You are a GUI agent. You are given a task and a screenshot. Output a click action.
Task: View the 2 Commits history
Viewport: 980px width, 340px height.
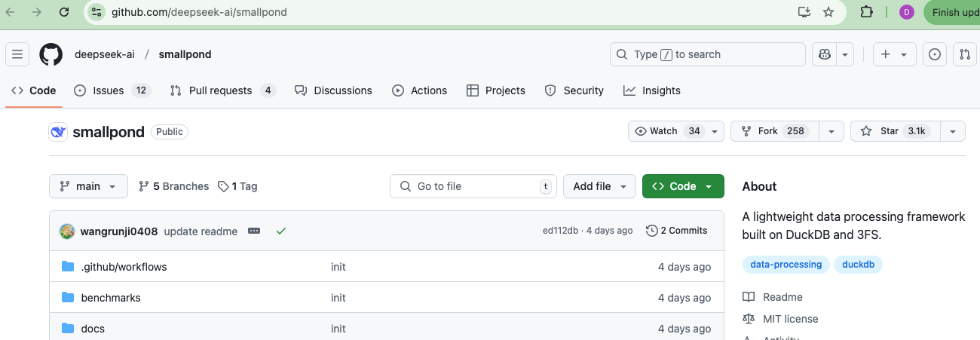pos(677,231)
